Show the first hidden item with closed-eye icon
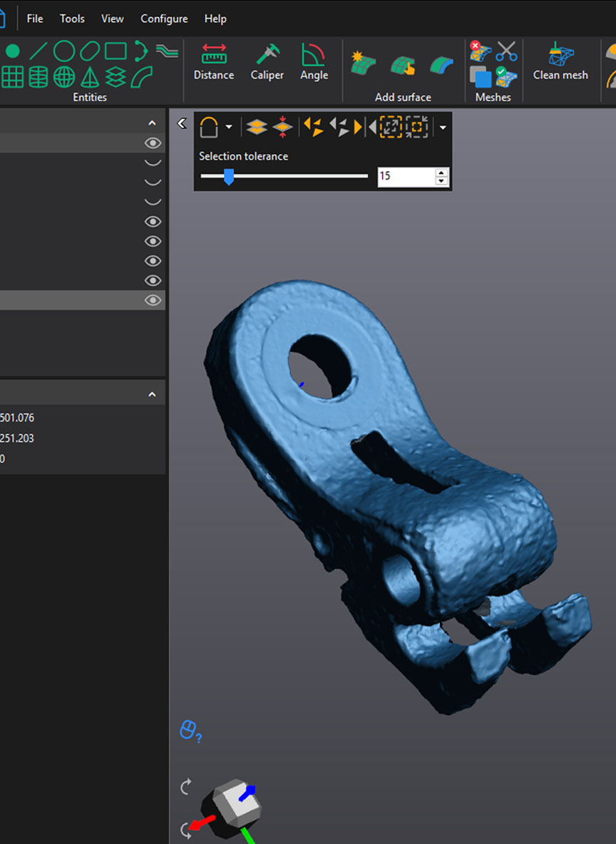 pyautogui.click(x=153, y=163)
